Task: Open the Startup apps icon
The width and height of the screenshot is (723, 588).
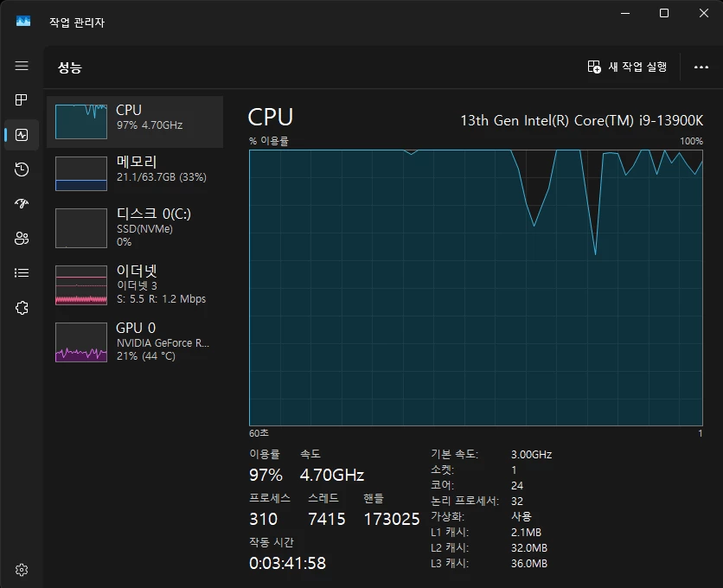Action: coord(22,203)
